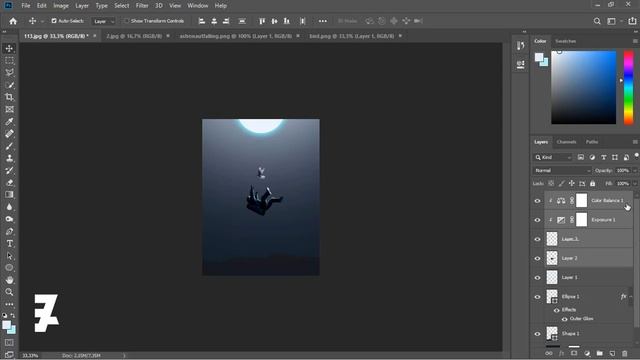This screenshot has height=360, width=640.
Task: Hide the Shape 1 layer
Action: 537,334
